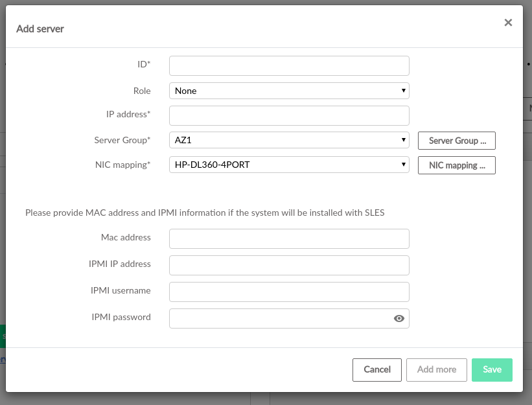Click the Add more button

437,369
